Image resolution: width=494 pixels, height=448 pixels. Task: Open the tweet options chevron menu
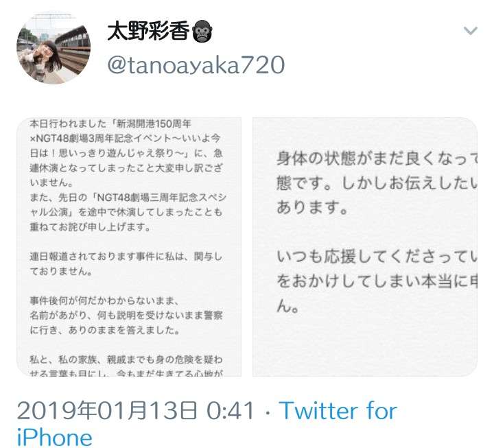[x=471, y=31]
